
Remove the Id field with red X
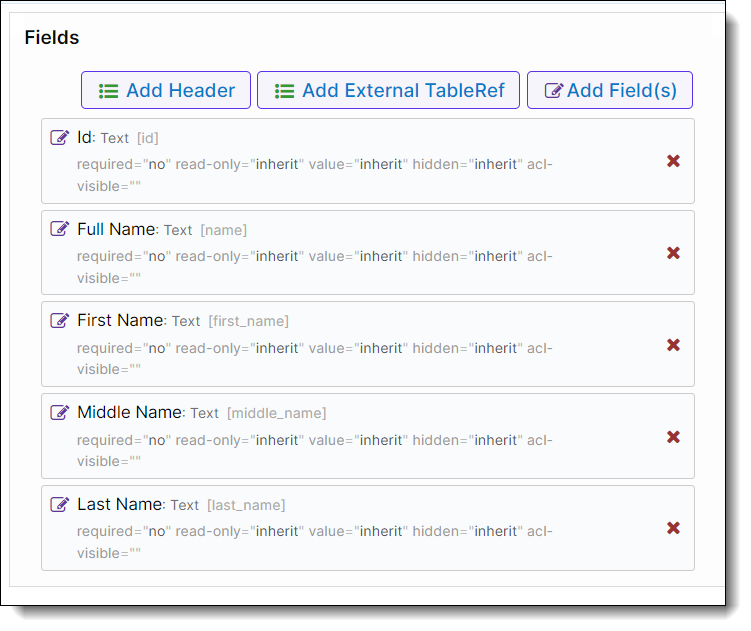673,161
